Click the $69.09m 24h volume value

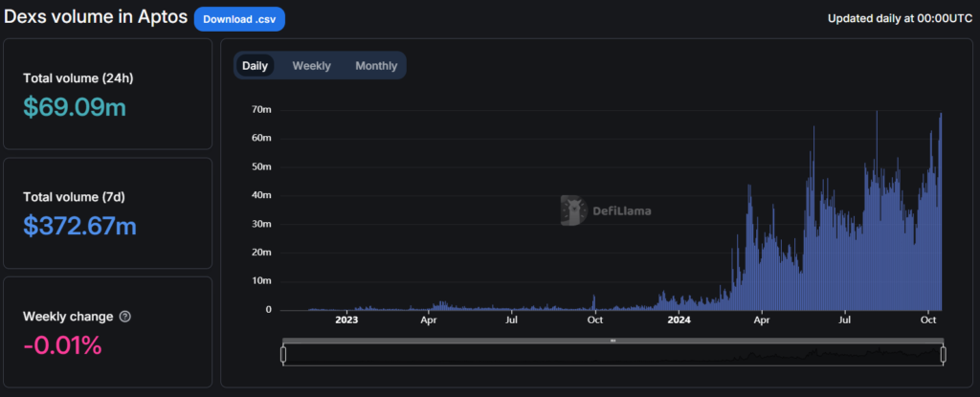tap(75, 108)
